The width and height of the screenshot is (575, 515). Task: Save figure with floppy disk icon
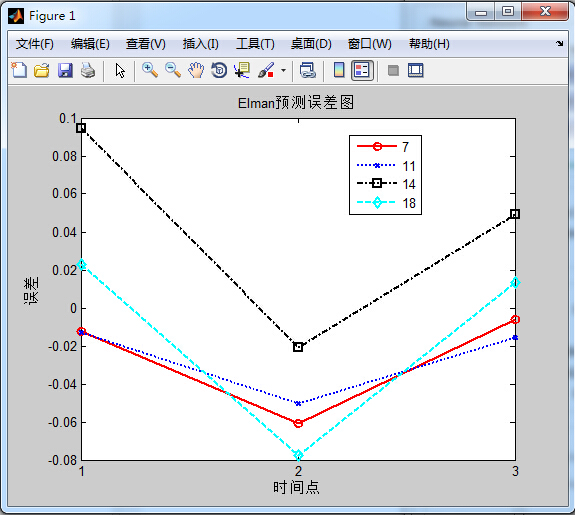coord(65,70)
